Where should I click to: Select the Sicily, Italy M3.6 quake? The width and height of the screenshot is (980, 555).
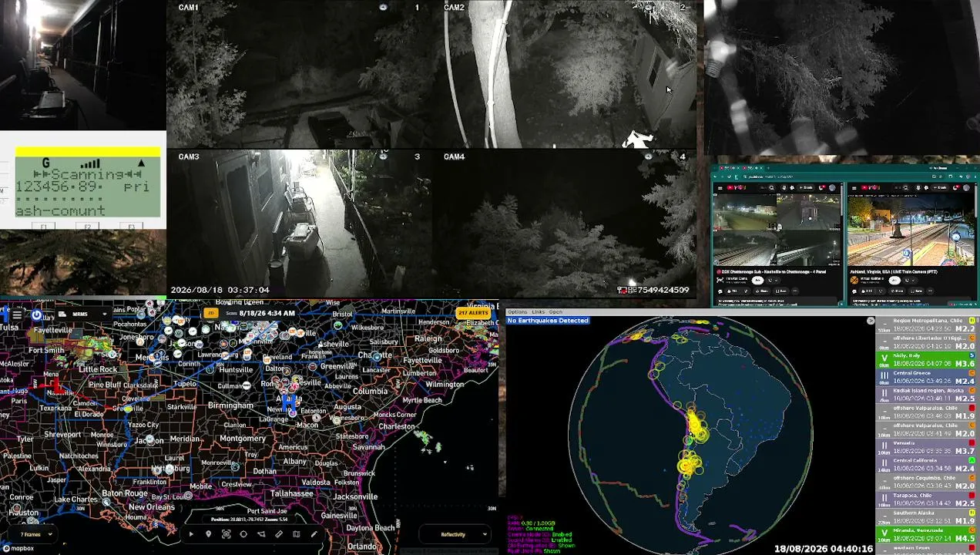click(x=927, y=359)
